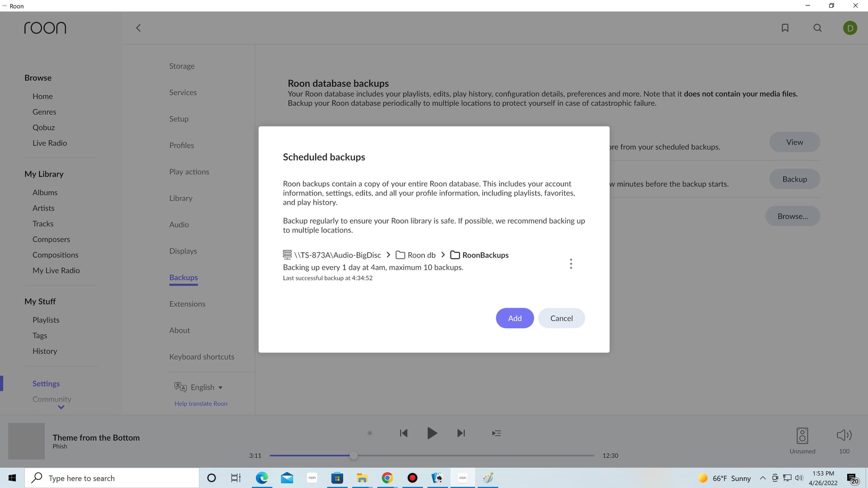Go to Home in sidebar
The width and height of the screenshot is (868, 488).
(42, 96)
